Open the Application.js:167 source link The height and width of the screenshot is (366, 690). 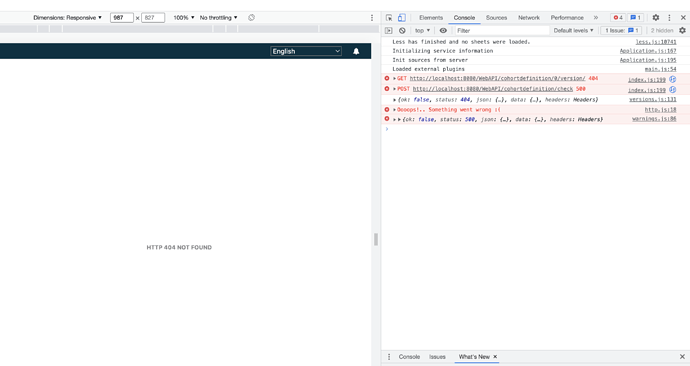648,51
